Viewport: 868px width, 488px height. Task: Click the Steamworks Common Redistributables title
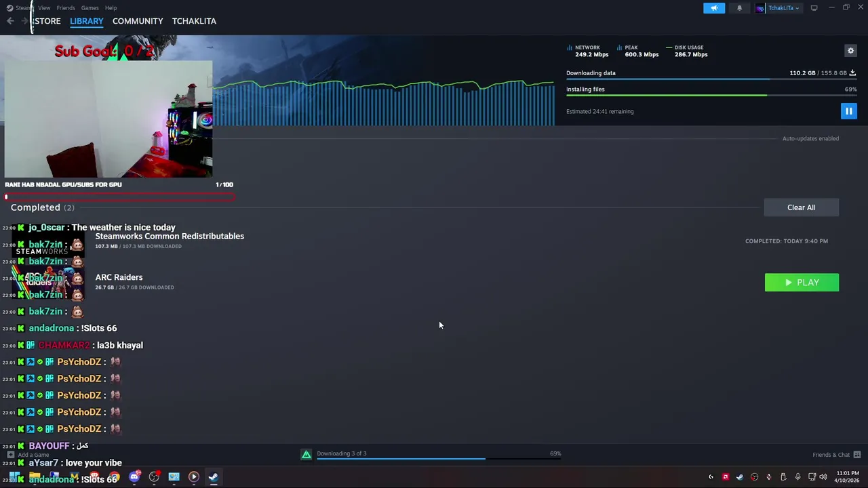click(170, 236)
